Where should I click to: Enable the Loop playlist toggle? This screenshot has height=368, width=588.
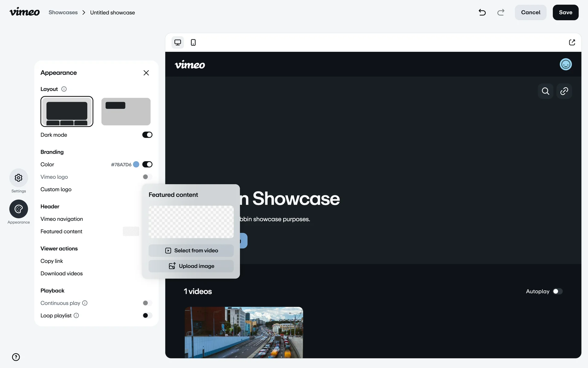pyautogui.click(x=147, y=316)
